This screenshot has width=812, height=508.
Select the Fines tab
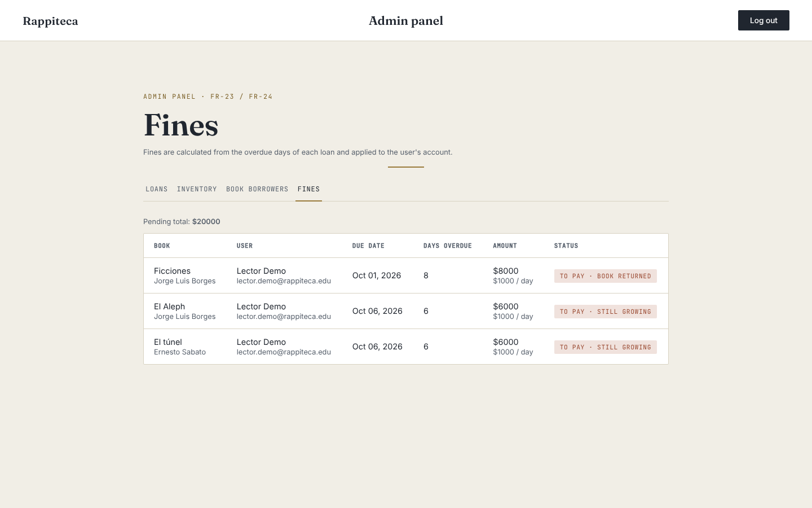click(x=308, y=189)
